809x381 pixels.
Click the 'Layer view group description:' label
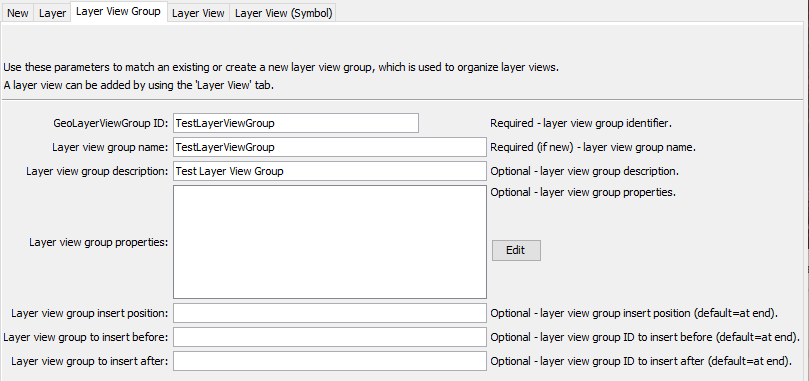(98, 171)
